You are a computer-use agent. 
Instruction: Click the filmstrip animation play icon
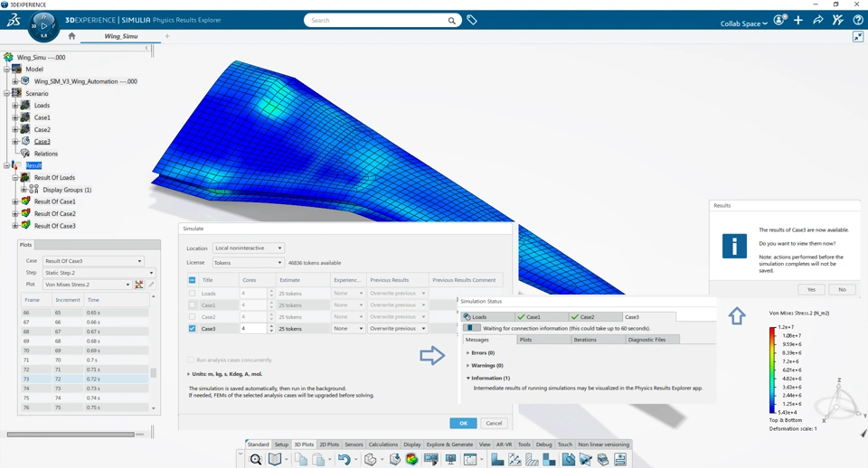[430, 459]
